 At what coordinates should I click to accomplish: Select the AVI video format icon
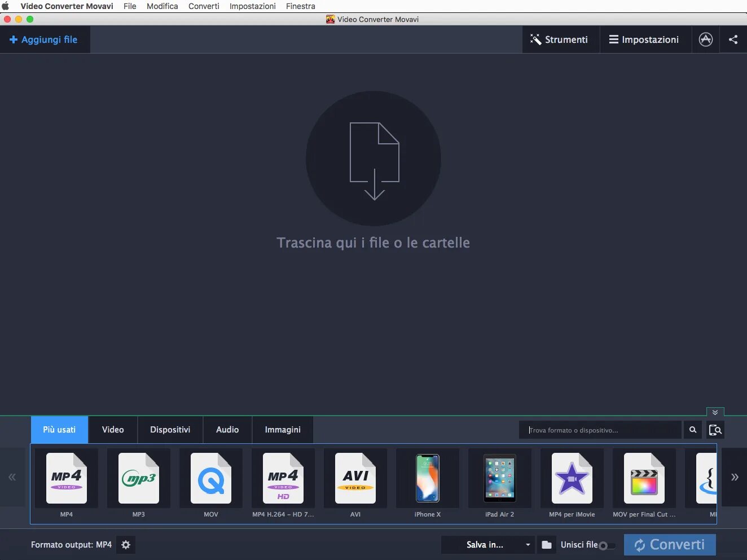pyautogui.click(x=355, y=478)
